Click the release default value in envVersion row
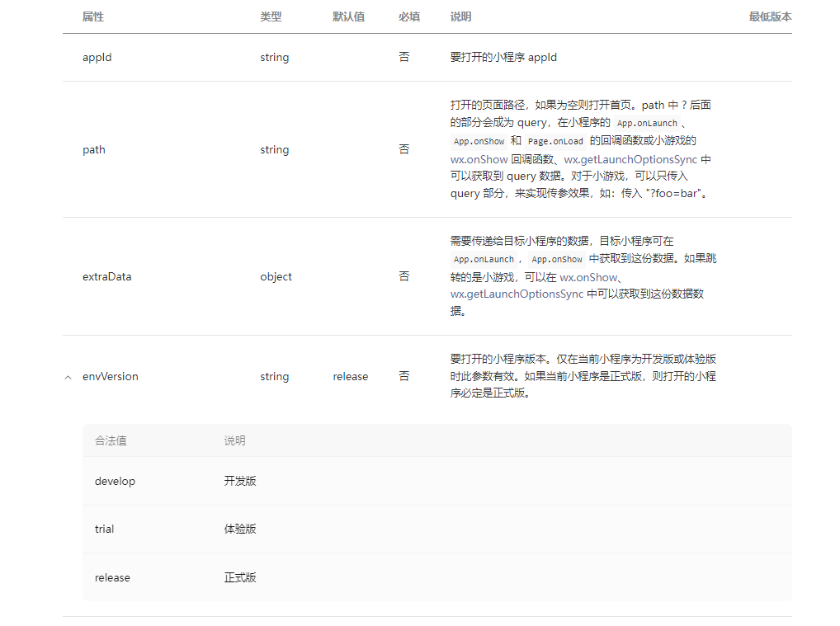The width and height of the screenshot is (840, 626). (351, 376)
